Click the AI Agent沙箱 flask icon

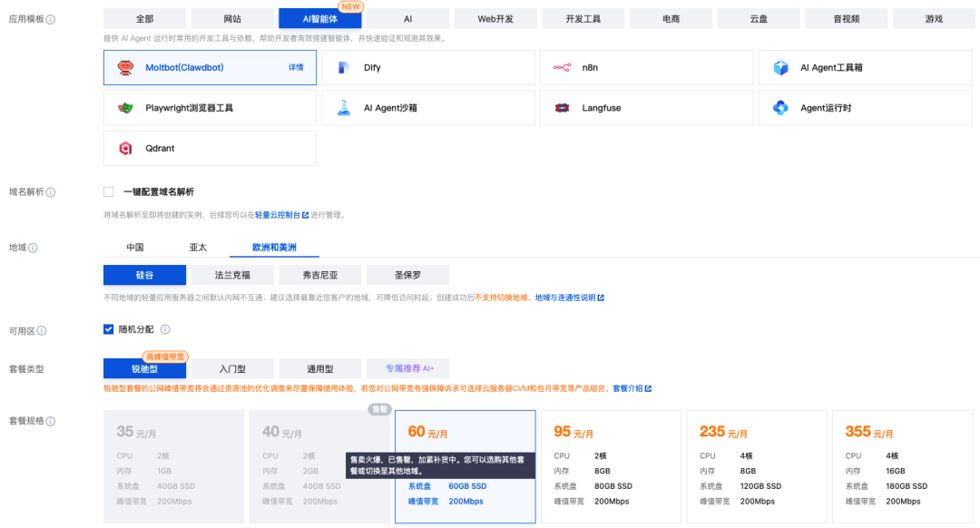pyautogui.click(x=344, y=107)
